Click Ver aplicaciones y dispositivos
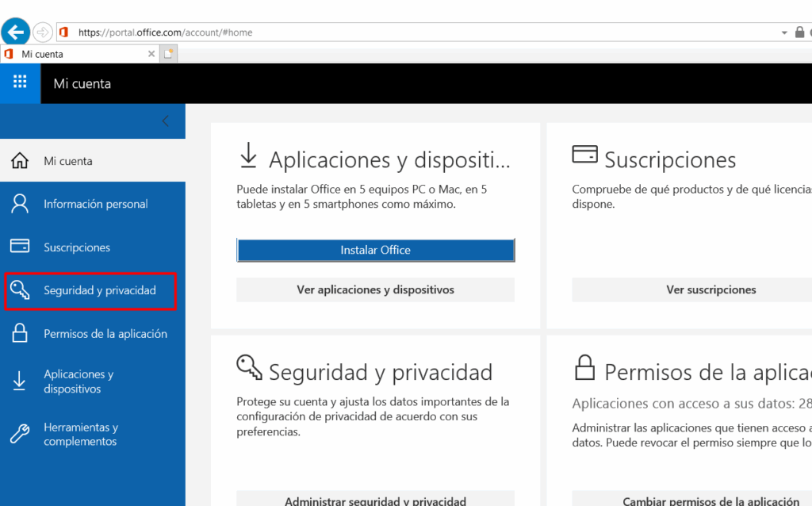 click(x=375, y=289)
